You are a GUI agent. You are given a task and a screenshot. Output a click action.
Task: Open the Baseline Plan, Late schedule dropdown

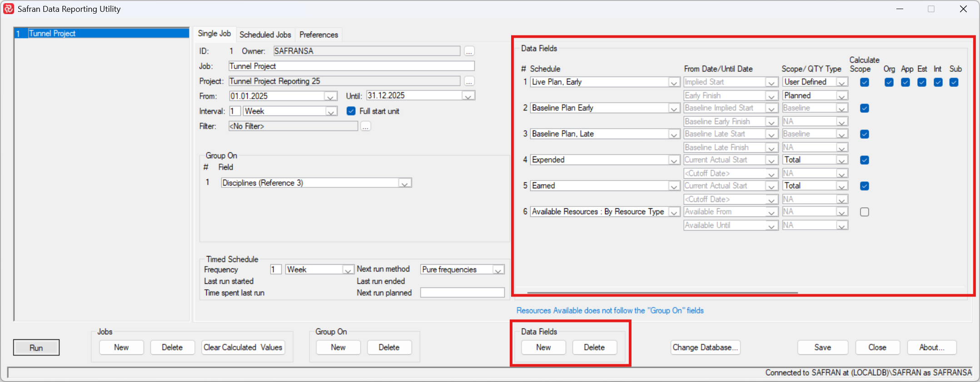click(674, 134)
